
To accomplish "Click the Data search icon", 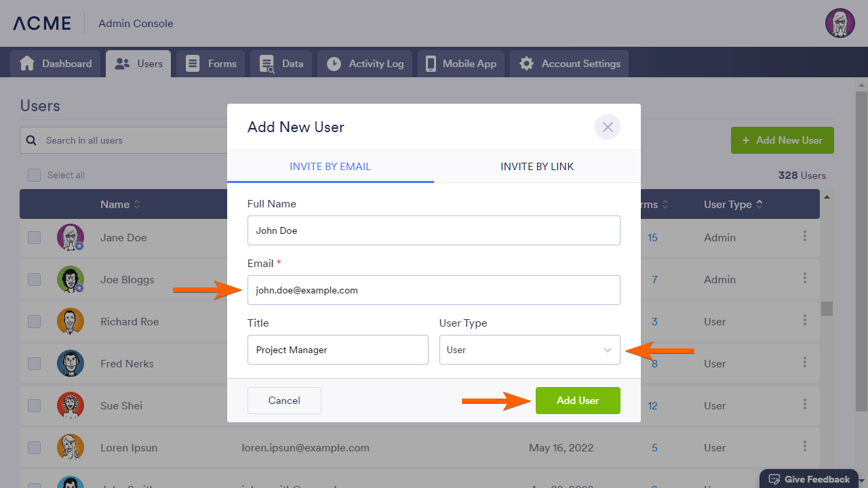I will tap(267, 64).
